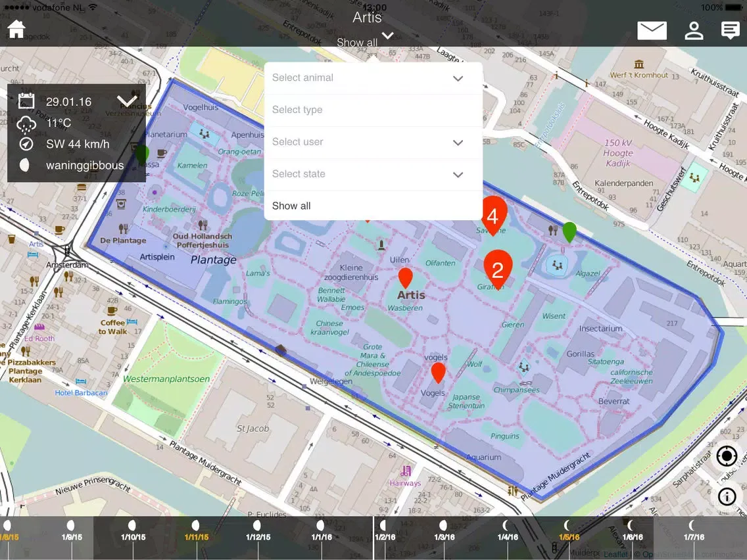Select the red map marker numbered 2

(498, 270)
